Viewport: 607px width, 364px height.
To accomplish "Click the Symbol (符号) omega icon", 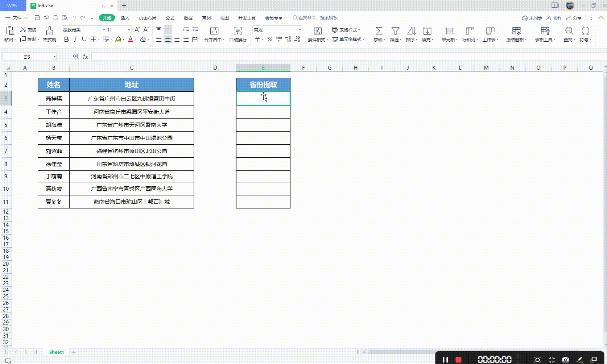I will [585, 31].
